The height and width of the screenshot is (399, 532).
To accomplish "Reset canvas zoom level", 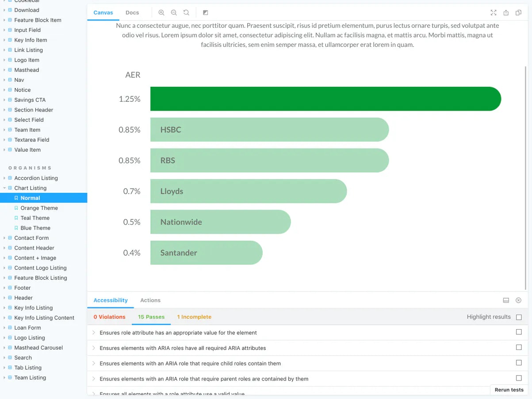I will 186,13.
